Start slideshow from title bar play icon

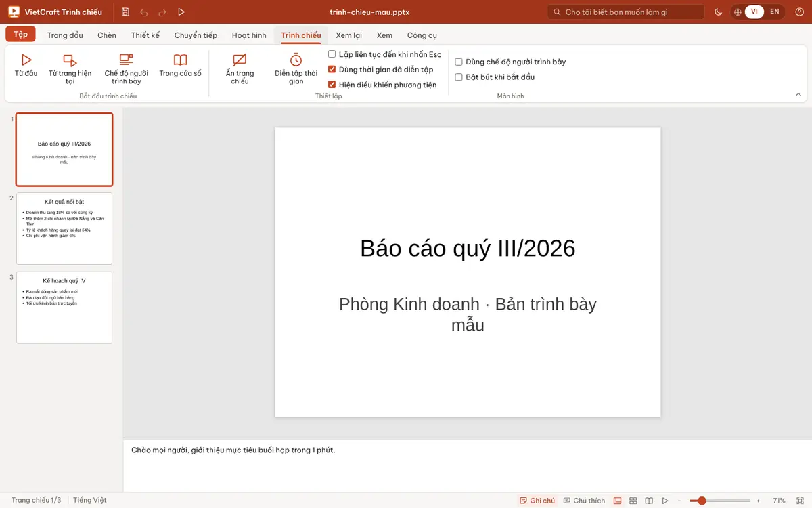coord(181,12)
